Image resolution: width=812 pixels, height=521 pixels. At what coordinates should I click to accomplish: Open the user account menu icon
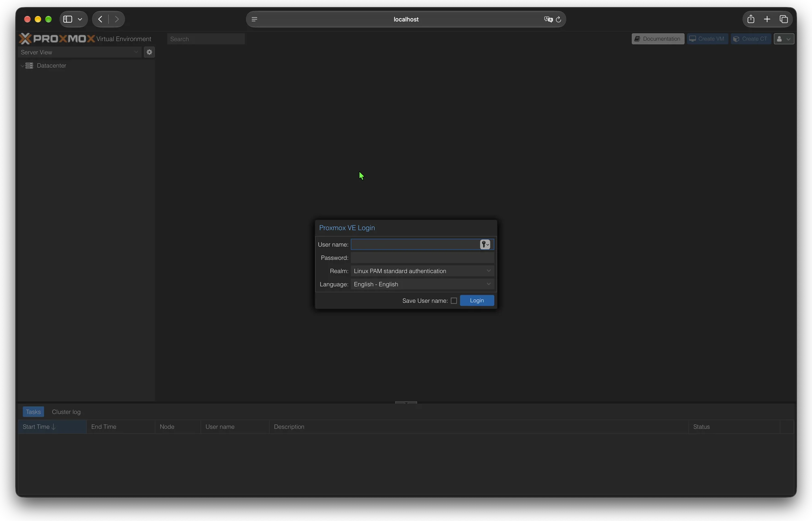784,39
